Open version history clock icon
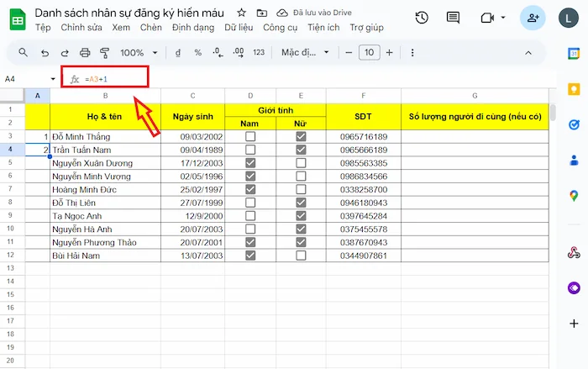This screenshot has width=588, height=369. pyautogui.click(x=422, y=18)
